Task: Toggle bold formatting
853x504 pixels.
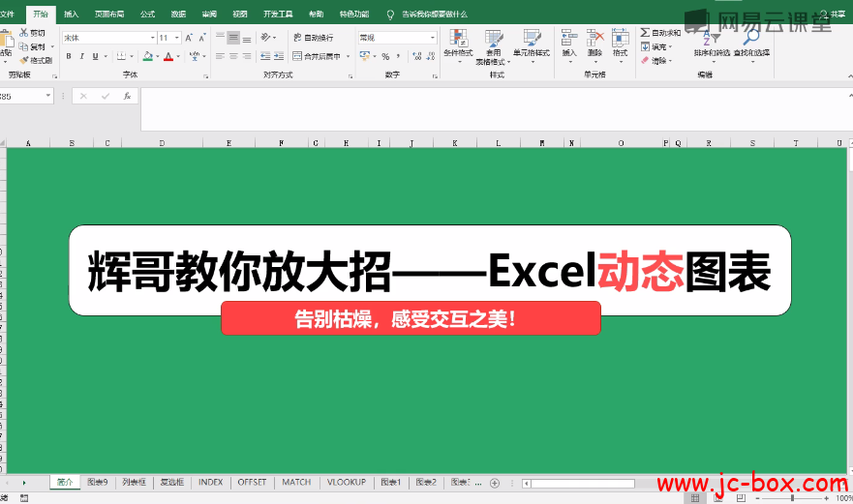Action: pos(69,56)
